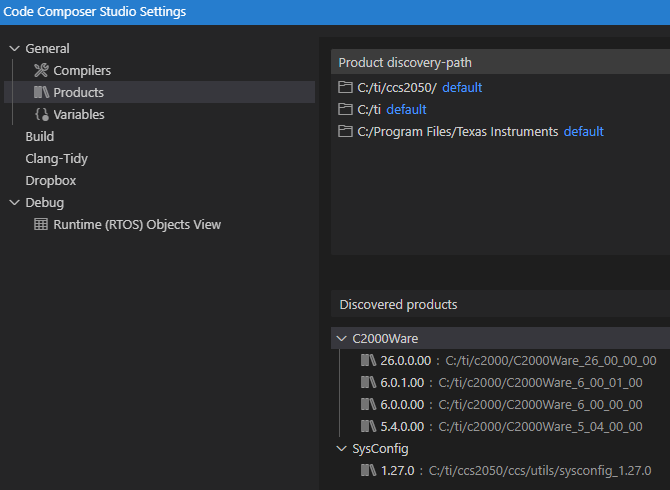Click folder icon beside Program Files/Texas Instruments
The height and width of the screenshot is (490, 670).
click(x=345, y=131)
